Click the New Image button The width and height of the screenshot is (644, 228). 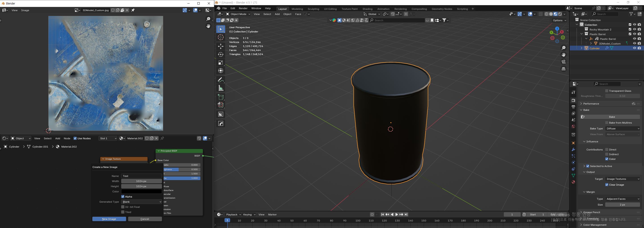coord(109,219)
